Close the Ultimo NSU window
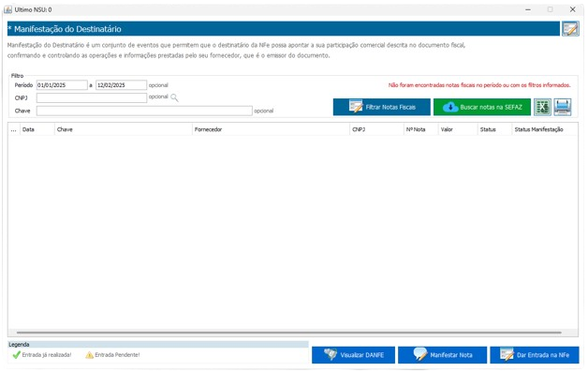 coord(573,9)
